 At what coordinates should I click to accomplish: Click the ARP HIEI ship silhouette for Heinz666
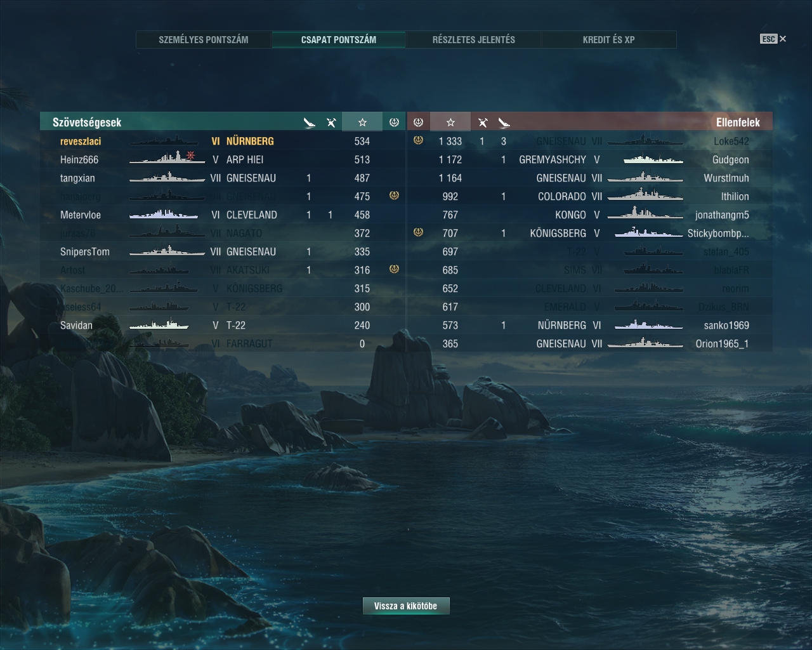coord(167,158)
